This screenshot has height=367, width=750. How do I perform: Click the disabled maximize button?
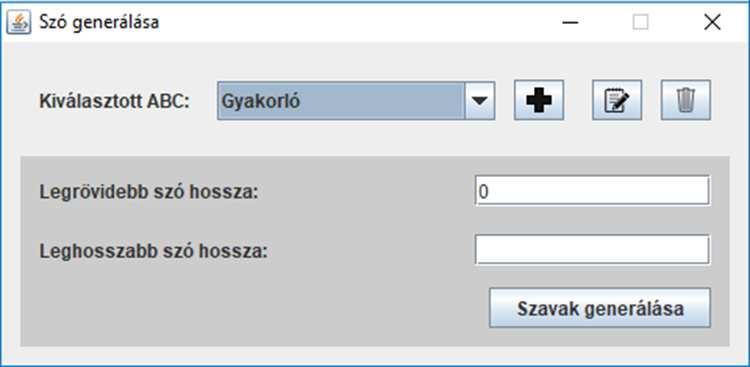point(640,22)
